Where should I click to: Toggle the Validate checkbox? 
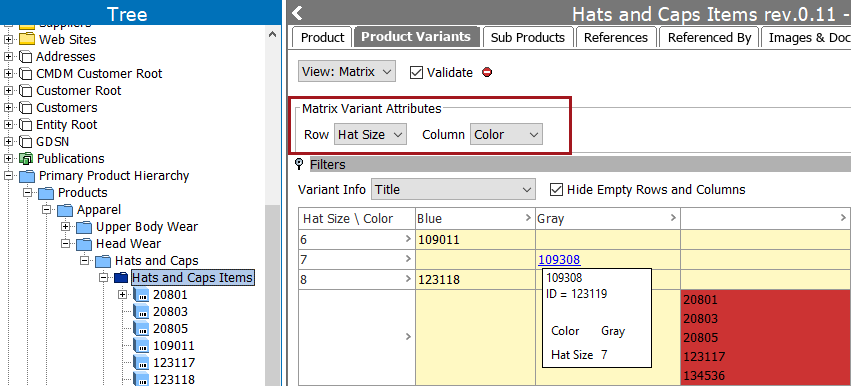coord(416,72)
